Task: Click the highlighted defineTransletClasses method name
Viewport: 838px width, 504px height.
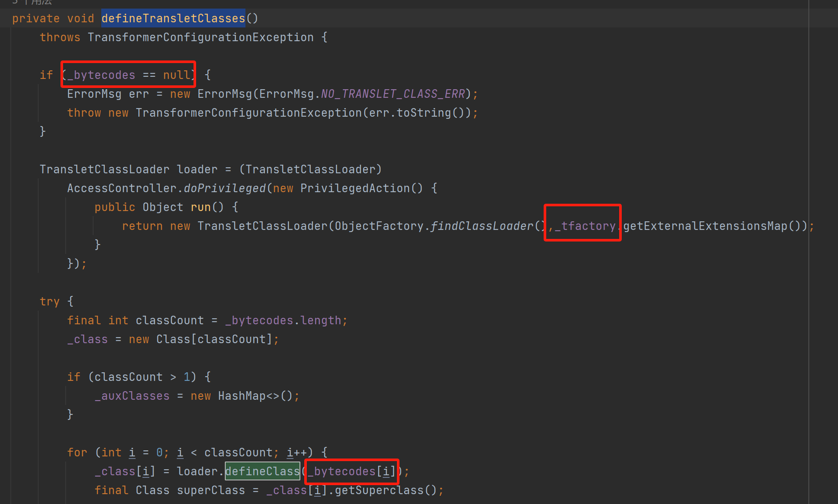Action: pyautogui.click(x=173, y=18)
